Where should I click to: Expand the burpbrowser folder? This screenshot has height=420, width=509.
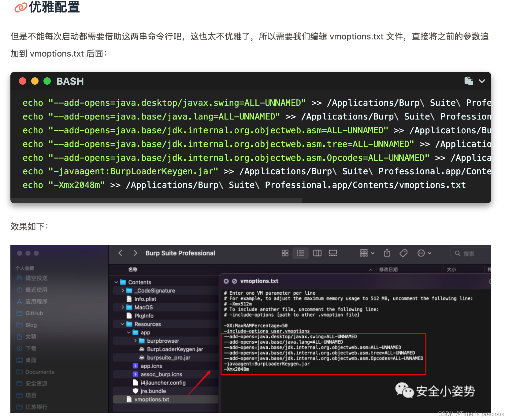click(135, 341)
